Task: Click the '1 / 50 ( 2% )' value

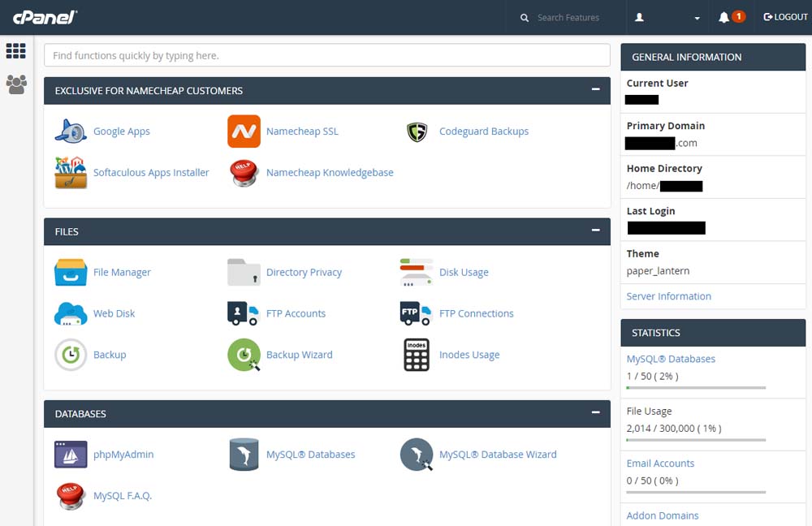Action: click(x=652, y=376)
